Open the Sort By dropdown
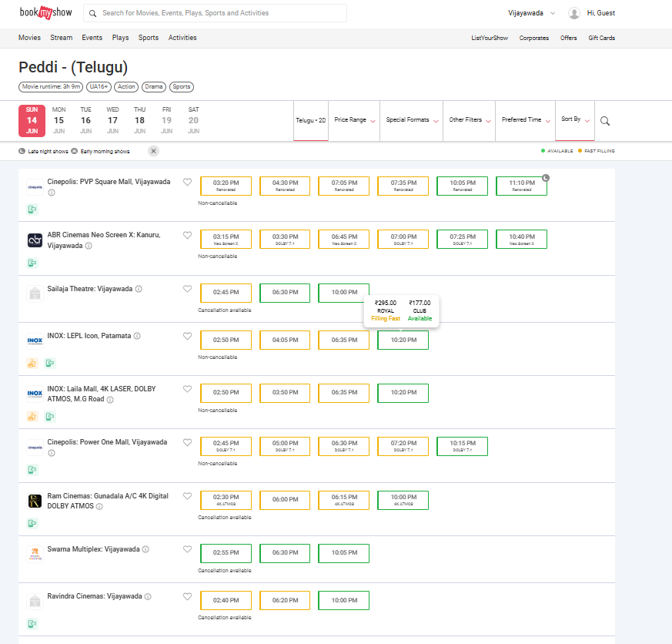Image resolution: width=672 pixels, height=644 pixels. click(x=575, y=119)
